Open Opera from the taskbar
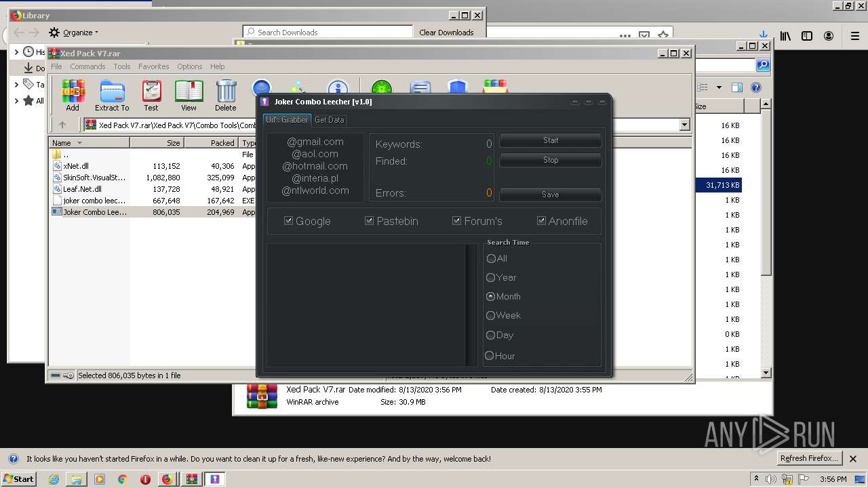868x488 pixels. [145, 479]
